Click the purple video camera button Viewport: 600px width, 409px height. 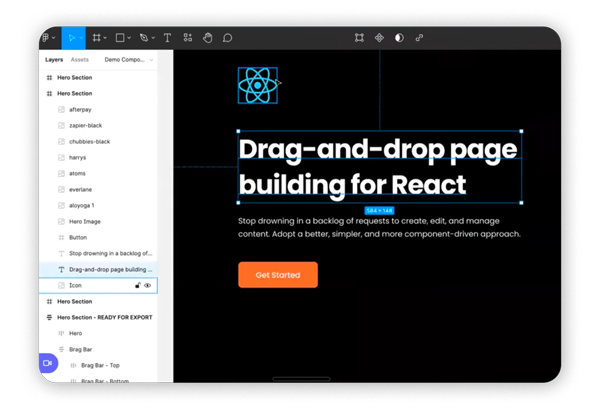(x=48, y=363)
